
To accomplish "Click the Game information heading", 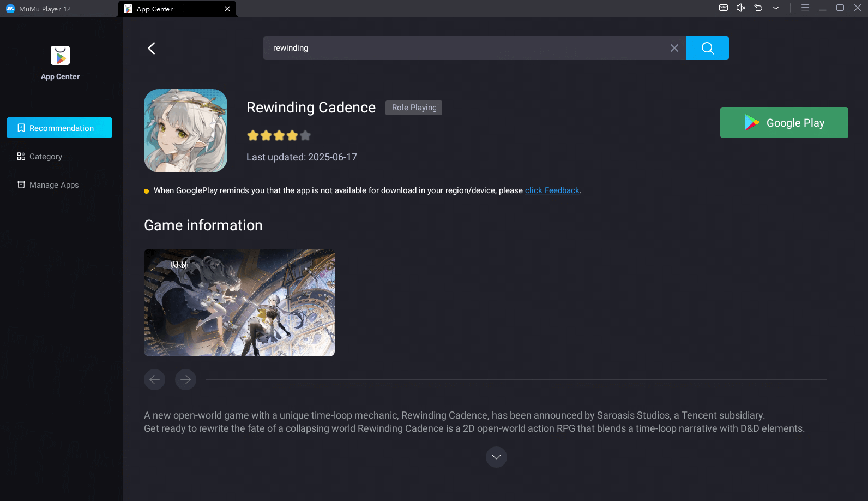I will click(203, 225).
